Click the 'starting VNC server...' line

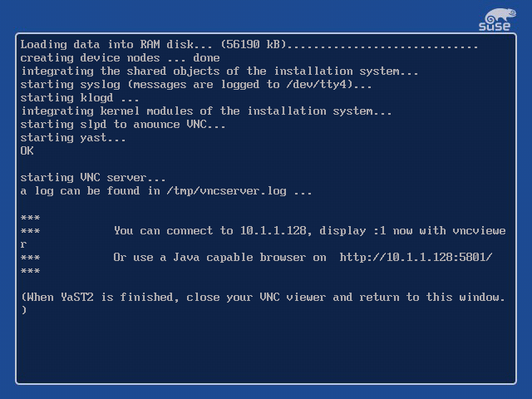point(93,177)
